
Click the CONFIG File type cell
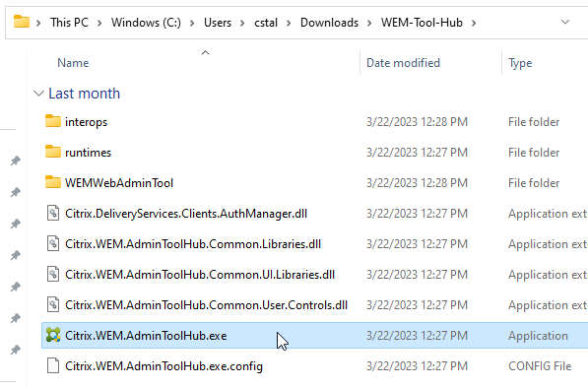click(x=540, y=366)
